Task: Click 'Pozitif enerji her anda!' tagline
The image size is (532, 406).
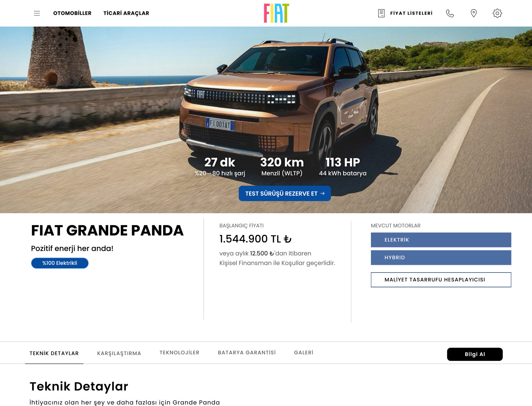Action: point(72,248)
